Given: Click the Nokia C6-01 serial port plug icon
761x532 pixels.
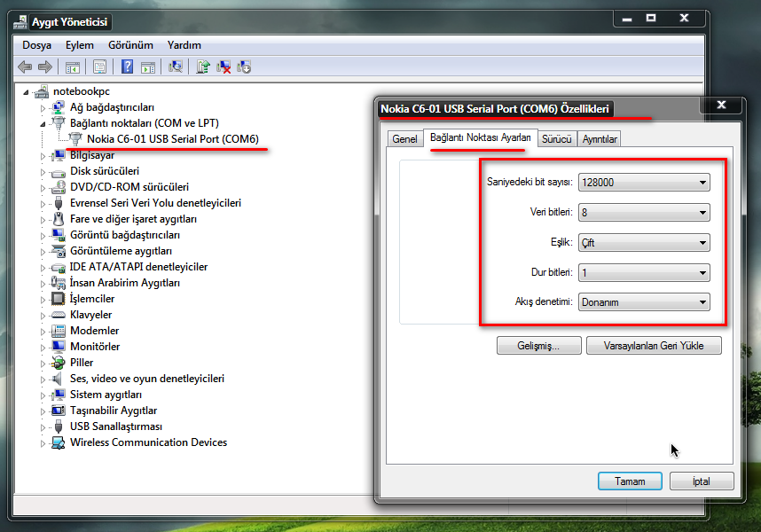Looking at the screenshot, I should click(75, 139).
